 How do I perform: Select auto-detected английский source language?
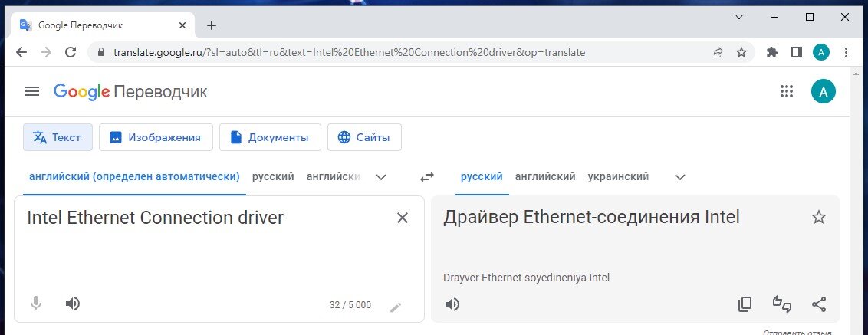click(134, 177)
